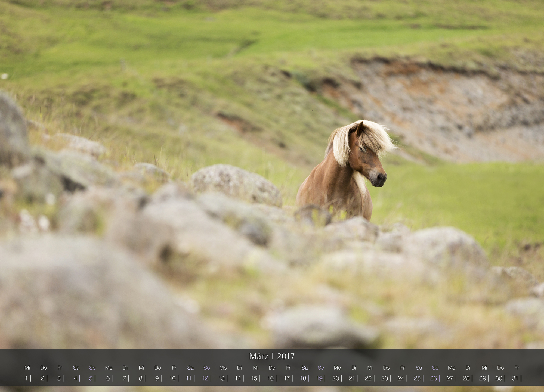Select day 1 in the calendar strip
Viewport: 544px width, 392px height.
pyautogui.click(x=26, y=378)
